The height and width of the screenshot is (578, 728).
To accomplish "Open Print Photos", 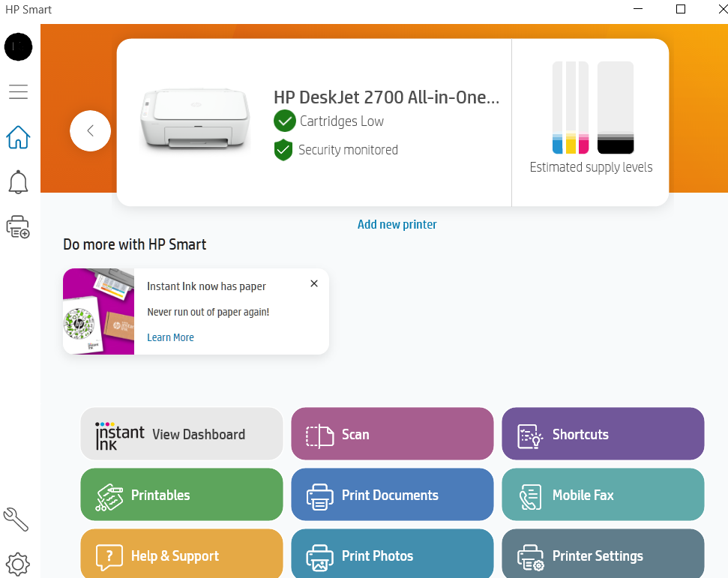I will click(x=391, y=555).
